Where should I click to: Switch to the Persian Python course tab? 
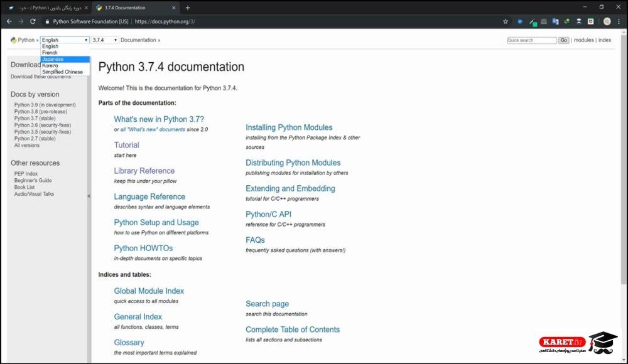tap(48, 8)
